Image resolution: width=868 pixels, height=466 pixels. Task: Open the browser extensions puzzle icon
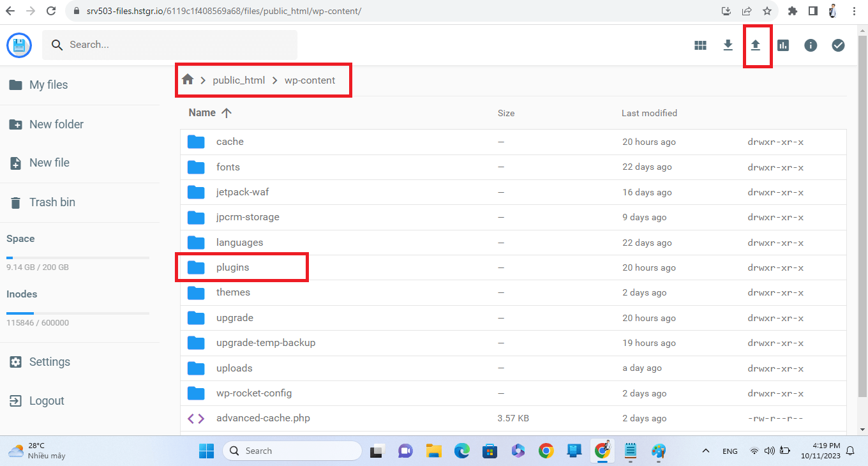[x=792, y=11]
